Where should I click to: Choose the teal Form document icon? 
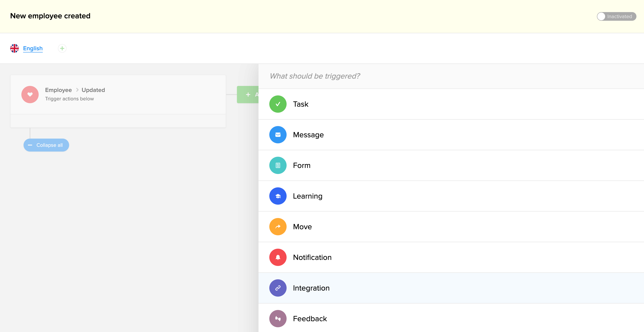click(278, 165)
